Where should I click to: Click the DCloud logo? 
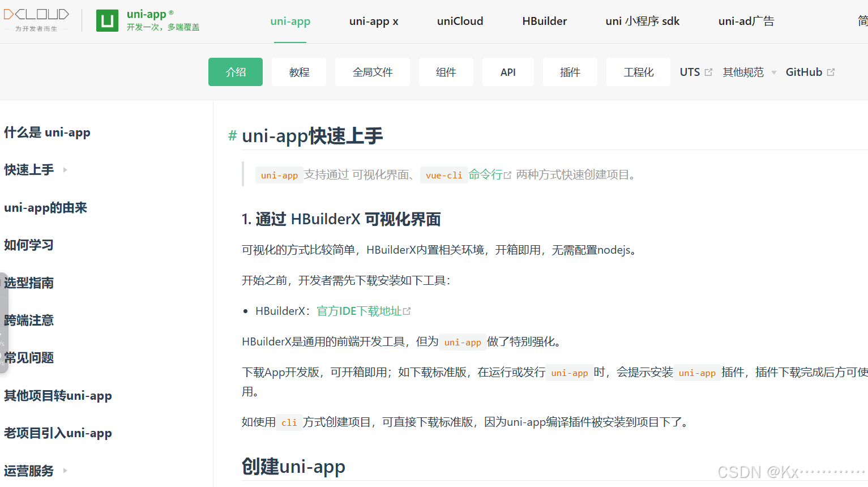[x=36, y=20]
